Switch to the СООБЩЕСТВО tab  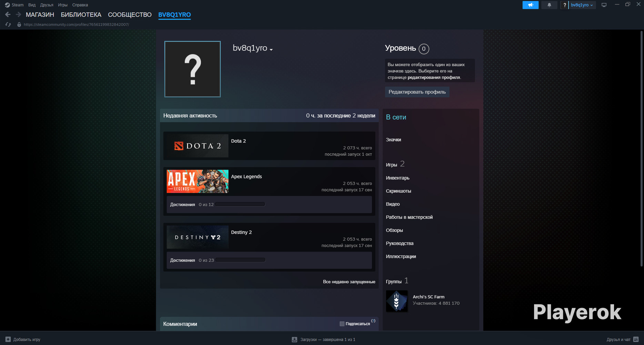click(x=130, y=14)
